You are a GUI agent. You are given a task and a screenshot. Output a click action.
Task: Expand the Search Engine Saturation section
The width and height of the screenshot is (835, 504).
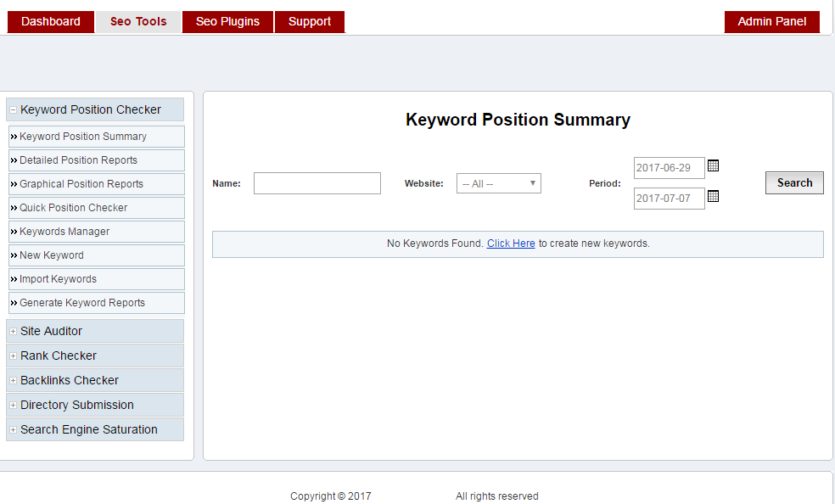click(x=12, y=429)
